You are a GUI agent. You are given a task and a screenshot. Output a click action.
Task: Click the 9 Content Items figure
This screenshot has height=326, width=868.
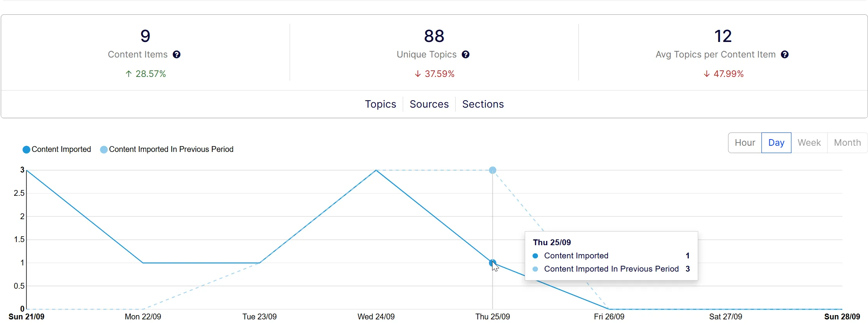145,36
